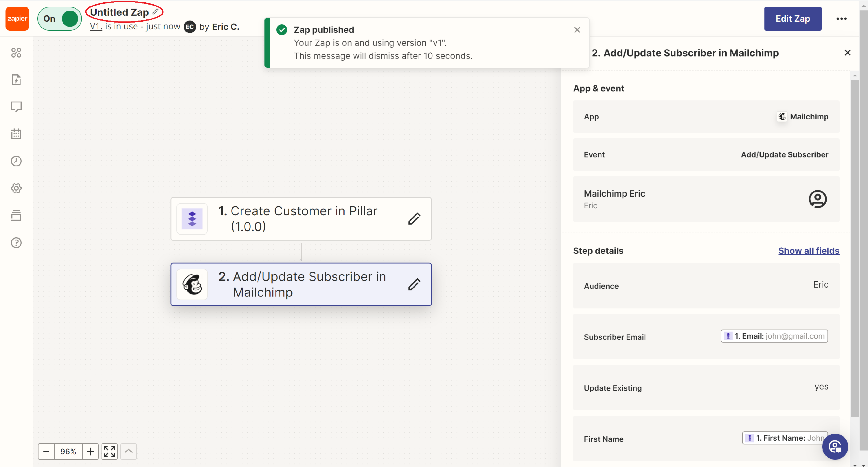This screenshot has height=467, width=868.
Task: Toggle the Zap On/Off switch
Action: (x=60, y=19)
